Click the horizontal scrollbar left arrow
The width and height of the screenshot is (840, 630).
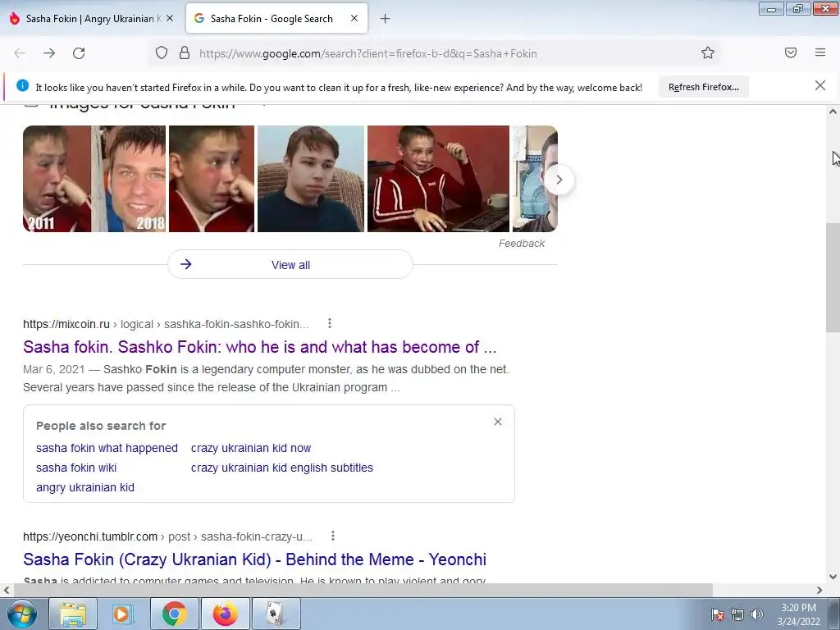point(6,590)
